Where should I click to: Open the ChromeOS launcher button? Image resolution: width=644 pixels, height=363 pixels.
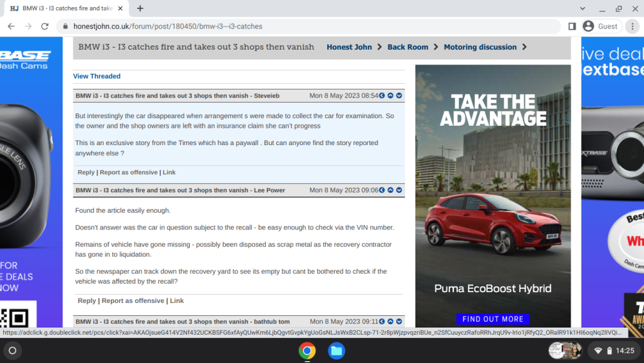coord(12,351)
